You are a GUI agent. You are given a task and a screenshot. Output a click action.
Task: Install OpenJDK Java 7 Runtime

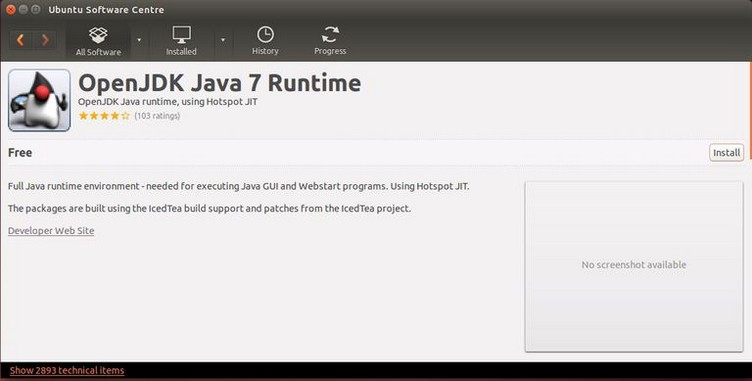pos(726,153)
